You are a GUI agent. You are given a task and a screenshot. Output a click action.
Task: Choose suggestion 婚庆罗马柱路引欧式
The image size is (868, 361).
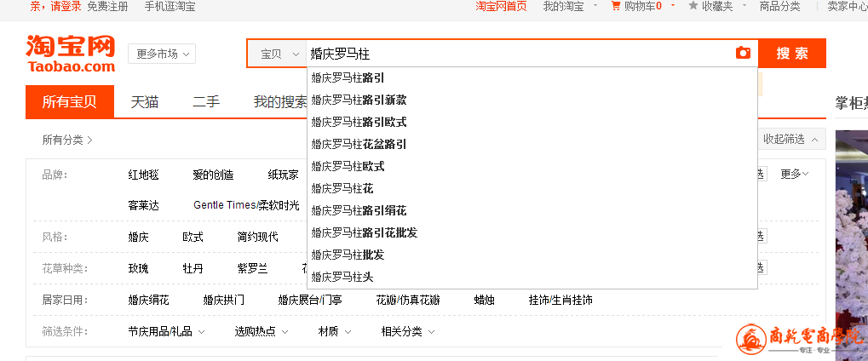359,122
